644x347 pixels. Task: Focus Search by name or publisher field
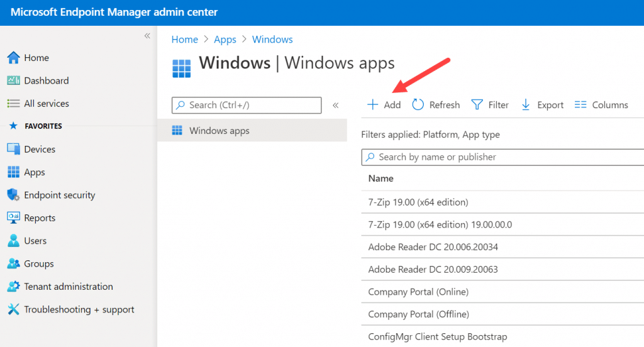coord(502,157)
